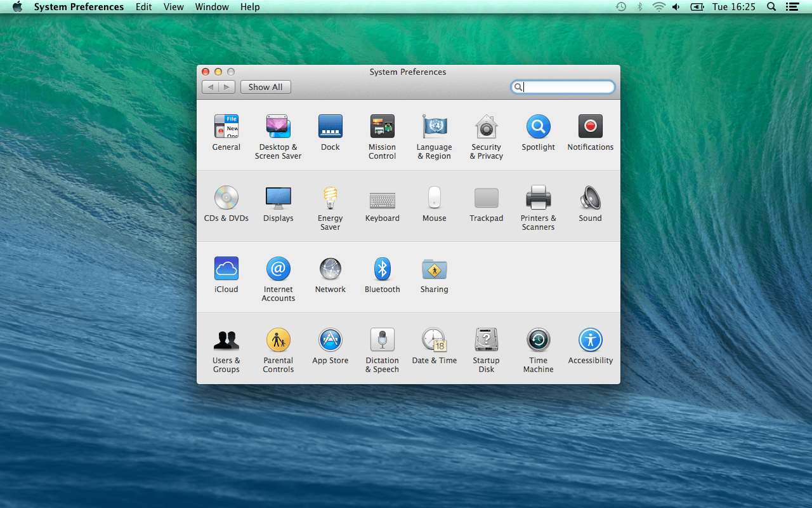Click the battery status menu bar icon
812x508 pixels.
pos(697,7)
